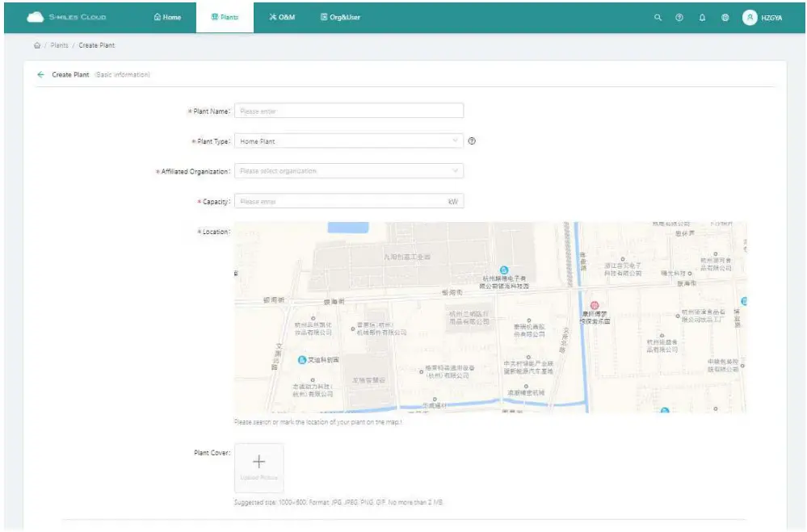
Task: Click the Plant Name input field
Action: click(349, 111)
